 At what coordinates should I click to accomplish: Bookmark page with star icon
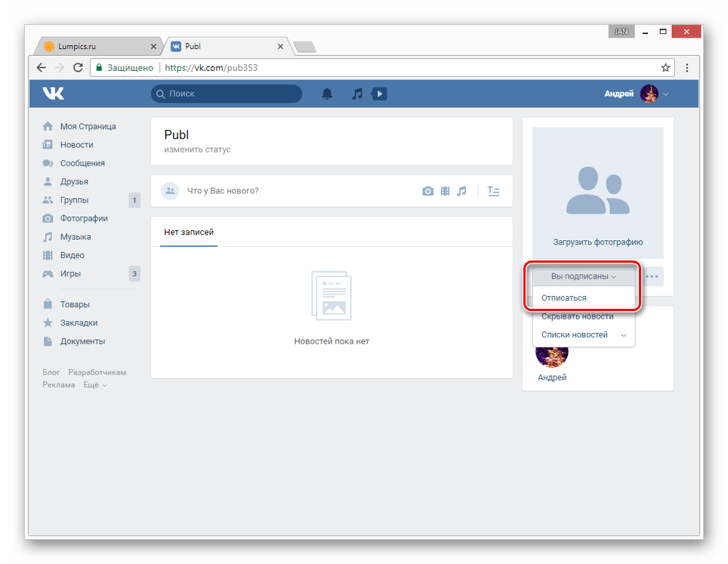(x=665, y=67)
